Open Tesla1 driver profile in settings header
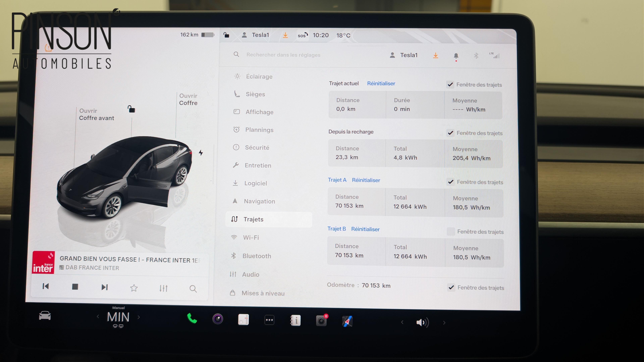Screen dimensions: 644x362 coord(404,55)
